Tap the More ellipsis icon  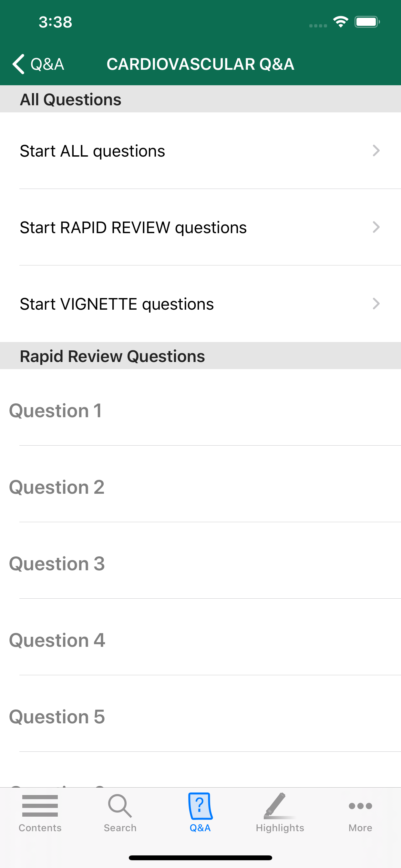point(360,806)
